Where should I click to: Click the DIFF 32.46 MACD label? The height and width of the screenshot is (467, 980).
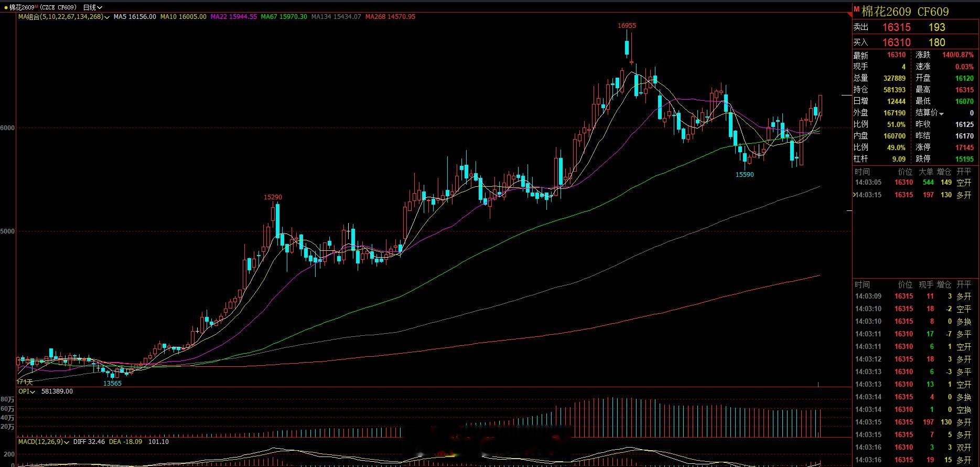point(89,442)
